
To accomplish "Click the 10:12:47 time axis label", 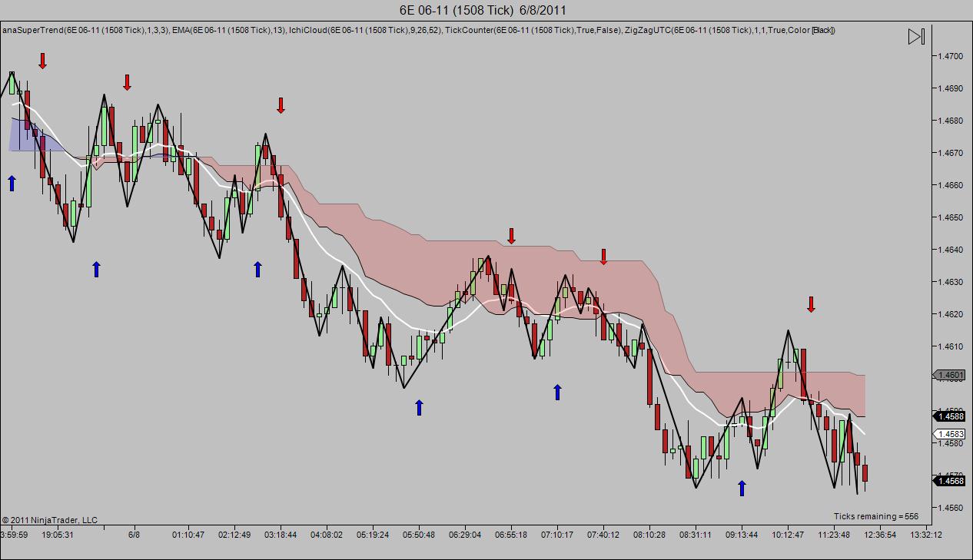I will [x=788, y=535].
